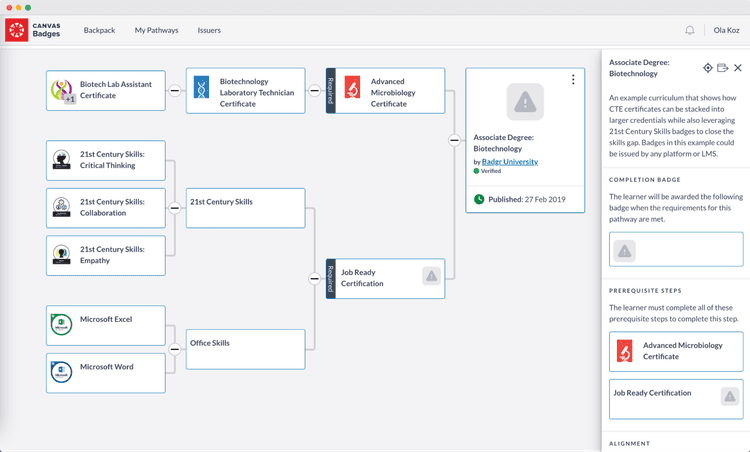The width and height of the screenshot is (750, 452).
Task: Select the 21st Century Skills group card
Action: coord(245,208)
